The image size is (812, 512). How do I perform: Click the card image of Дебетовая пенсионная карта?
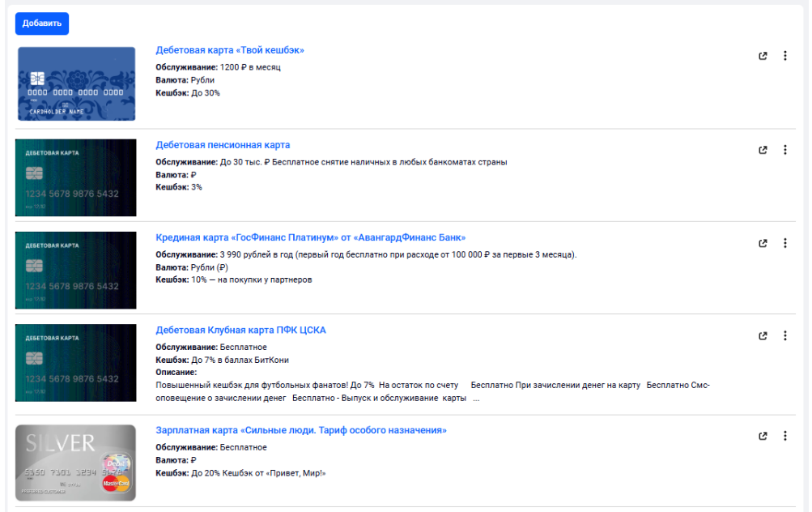tap(75, 177)
